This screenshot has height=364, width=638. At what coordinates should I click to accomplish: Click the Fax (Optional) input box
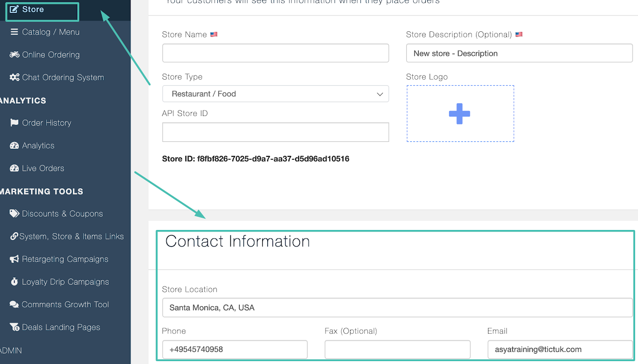pyautogui.click(x=397, y=350)
